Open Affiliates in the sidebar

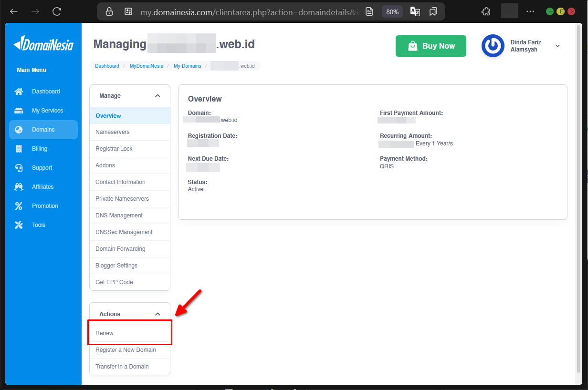click(x=42, y=187)
